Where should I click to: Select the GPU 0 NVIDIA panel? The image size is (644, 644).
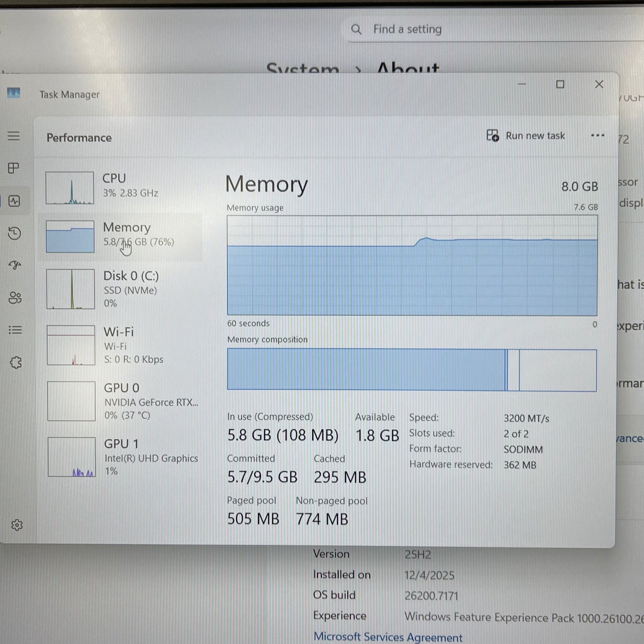click(120, 400)
